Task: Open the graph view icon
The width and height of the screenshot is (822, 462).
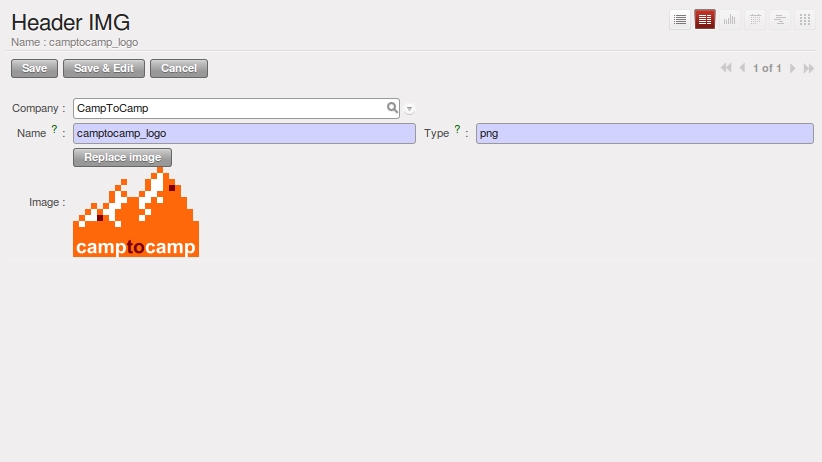Action: pyautogui.click(x=730, y=20)
